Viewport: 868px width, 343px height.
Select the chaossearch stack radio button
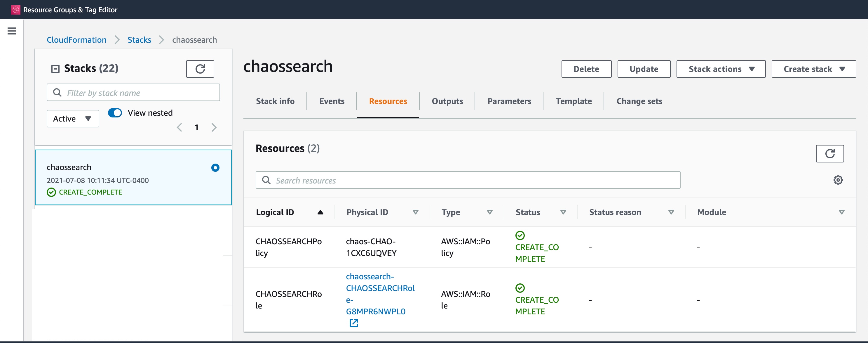tap(215, 168)
